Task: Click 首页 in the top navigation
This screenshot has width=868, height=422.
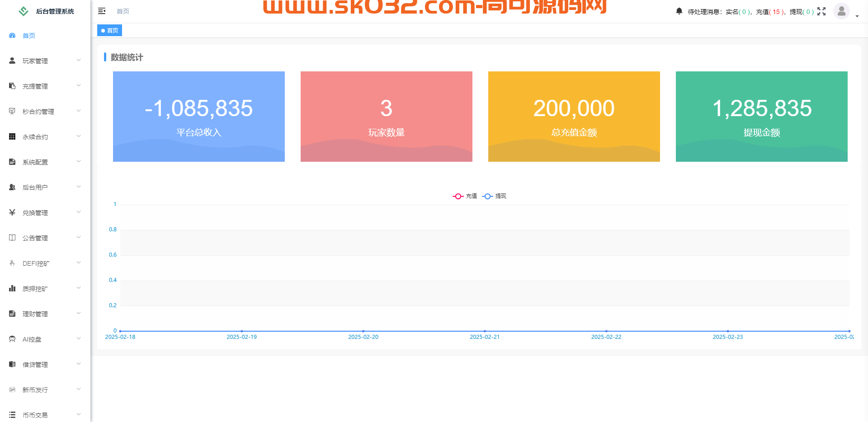Action: pyautogui.click(x=123, y=11)
